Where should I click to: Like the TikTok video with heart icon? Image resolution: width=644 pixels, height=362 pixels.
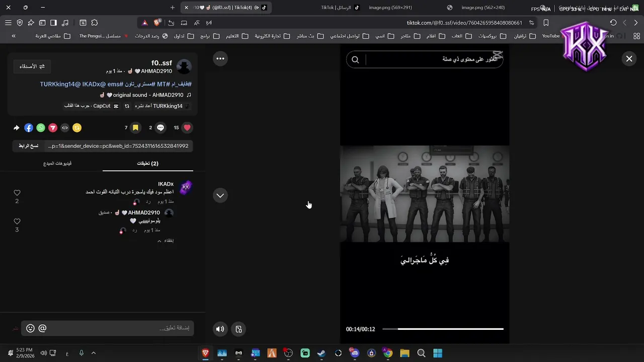(x=187, y=128)
